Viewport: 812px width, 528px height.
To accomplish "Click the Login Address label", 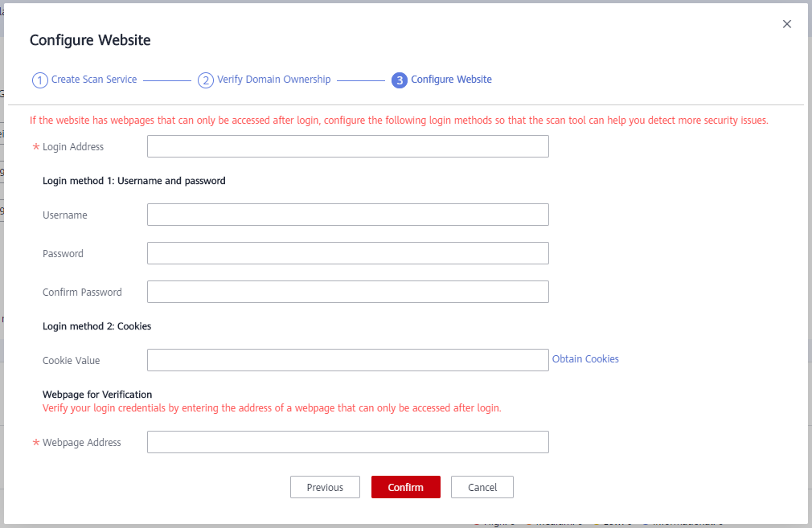I will 73,147.
